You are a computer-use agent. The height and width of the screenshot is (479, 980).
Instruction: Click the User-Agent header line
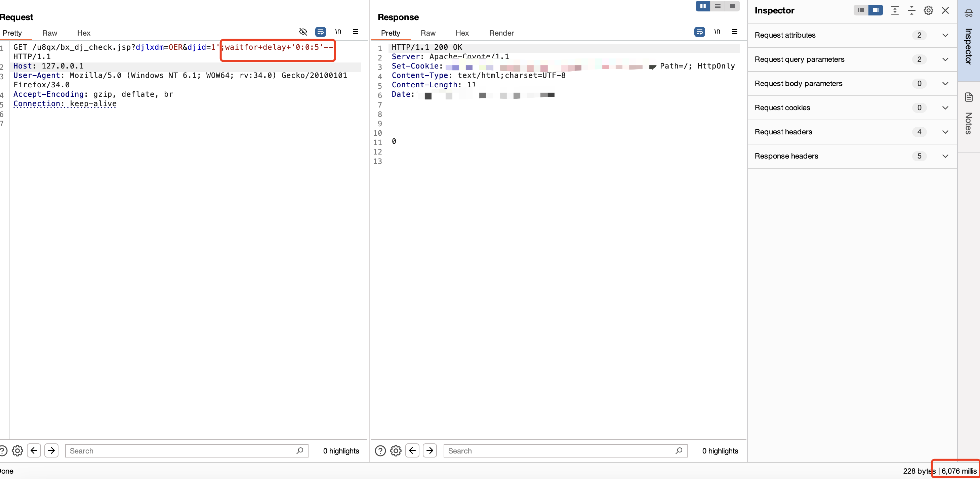click(180, 80)
